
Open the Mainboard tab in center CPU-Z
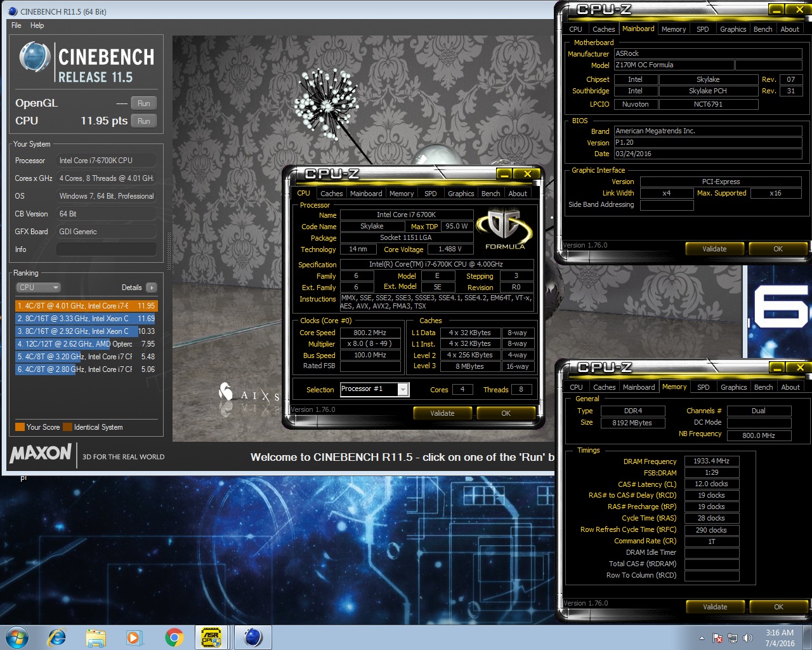366,194
